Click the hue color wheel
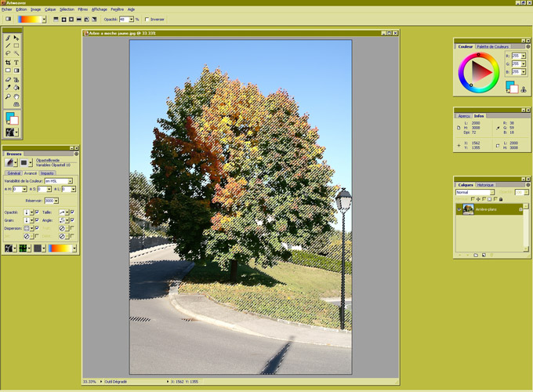 [x=464, y=61]
